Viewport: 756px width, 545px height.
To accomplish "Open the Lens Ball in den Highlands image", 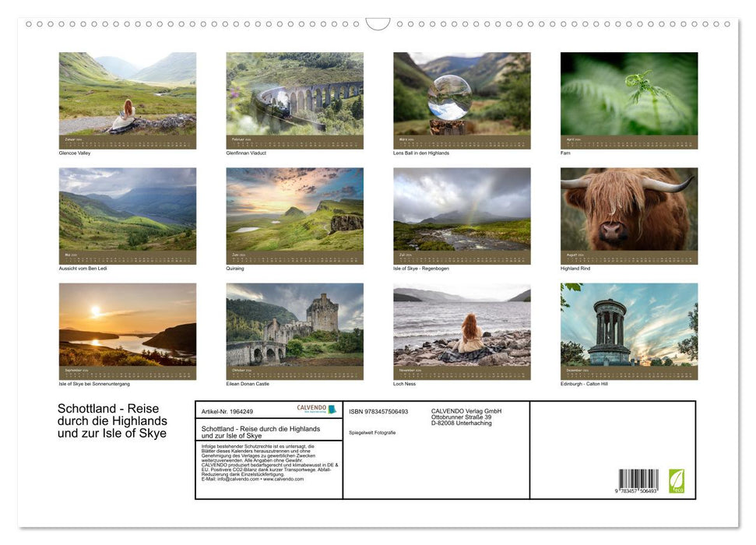I will [x=462, y=100].
